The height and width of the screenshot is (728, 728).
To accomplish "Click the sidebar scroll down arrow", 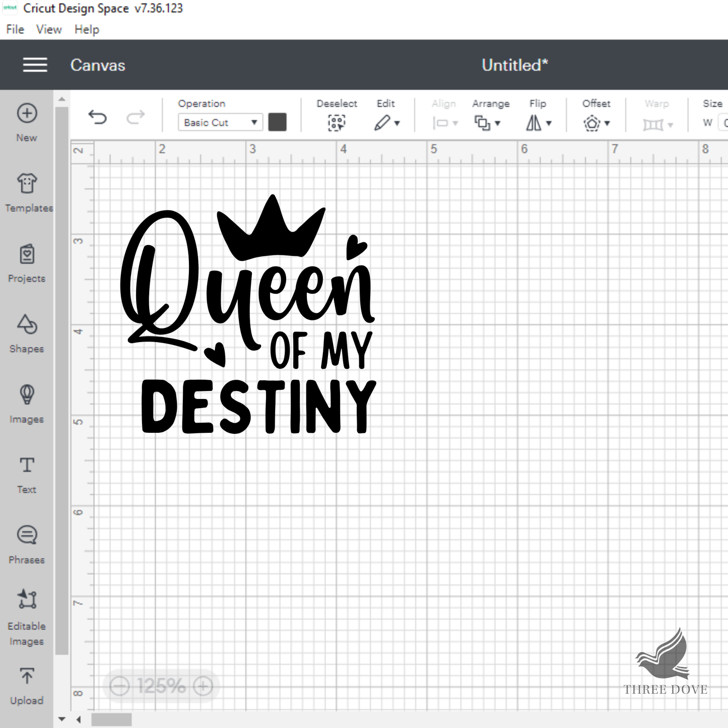I will pyautogui.click(x=61, y=719).
